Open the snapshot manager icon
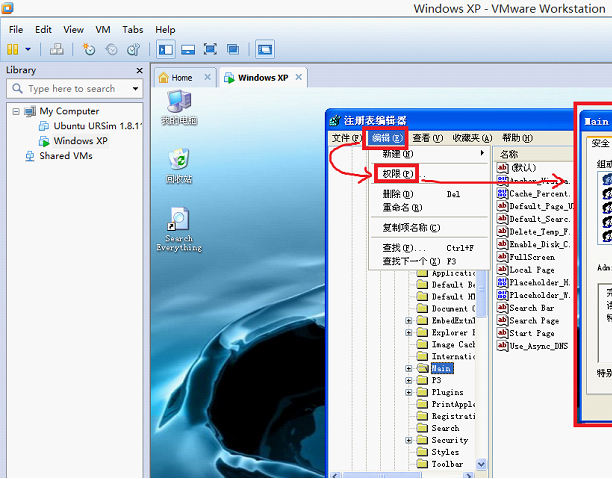 coord(133,49)
